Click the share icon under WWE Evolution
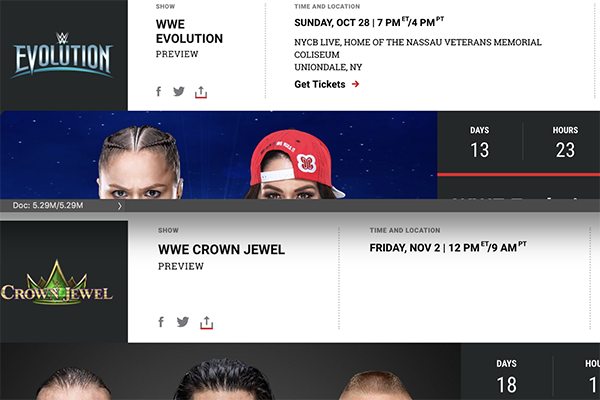Image resolution: width=600 pixels, height=400 pixels. pos(201,92)
